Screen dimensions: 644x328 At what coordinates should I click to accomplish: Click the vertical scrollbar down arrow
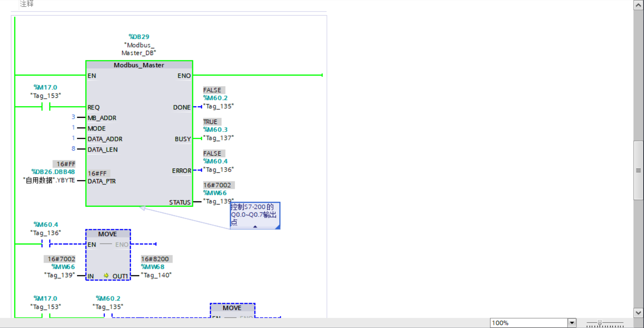point(638,313)
